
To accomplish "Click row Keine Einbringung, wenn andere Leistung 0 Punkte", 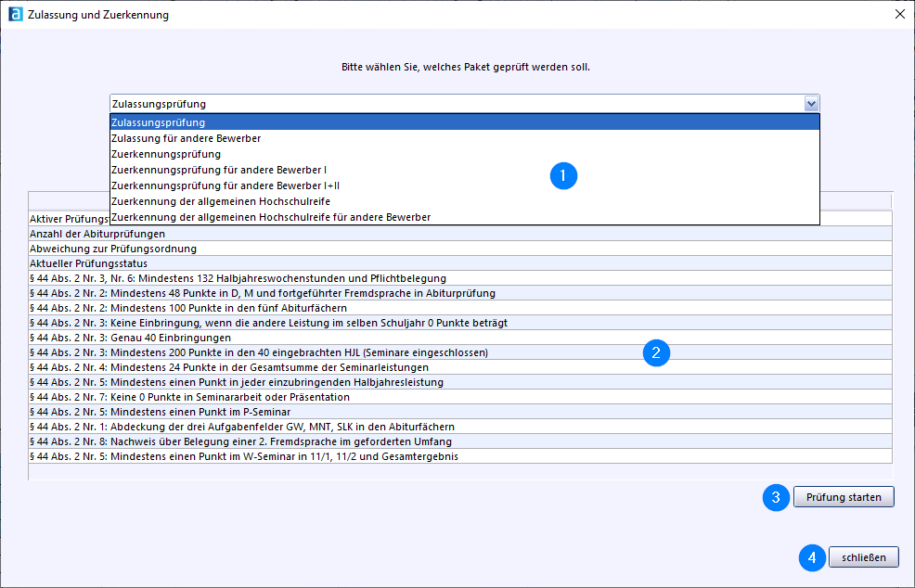I will [460, 323].
